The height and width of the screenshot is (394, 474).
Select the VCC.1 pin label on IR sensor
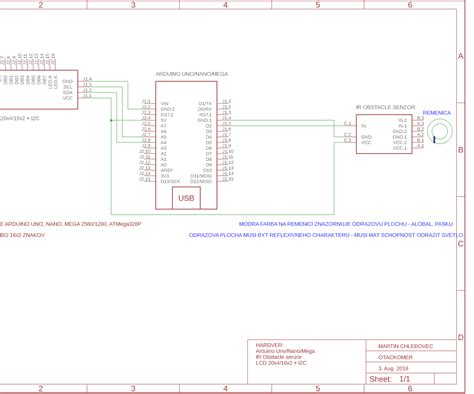(400, 148)
